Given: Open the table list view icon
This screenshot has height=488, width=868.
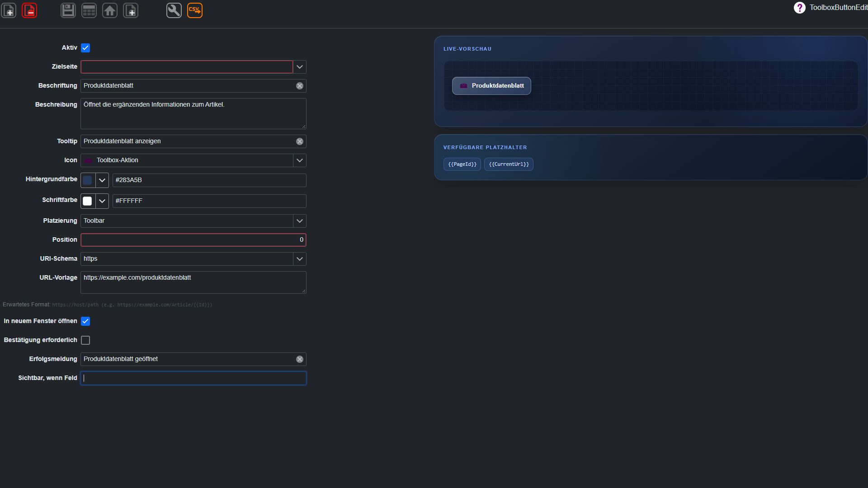Looking at the screenshot, I should click(89, 10).
